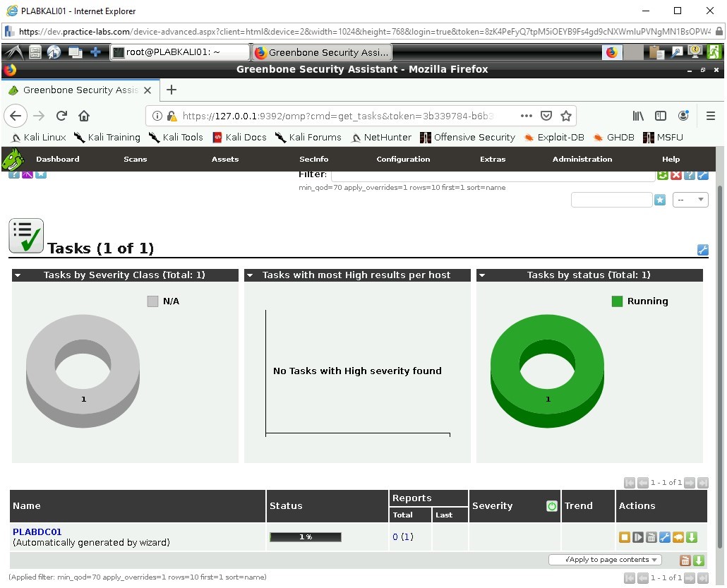Open the 'Apply to page contents' dropdown
727x588 pixels.
pos(604,559)
